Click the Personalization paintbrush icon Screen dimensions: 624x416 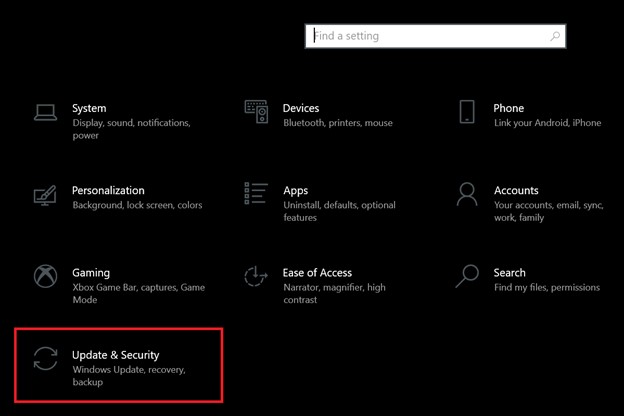[x=45, y=195]
